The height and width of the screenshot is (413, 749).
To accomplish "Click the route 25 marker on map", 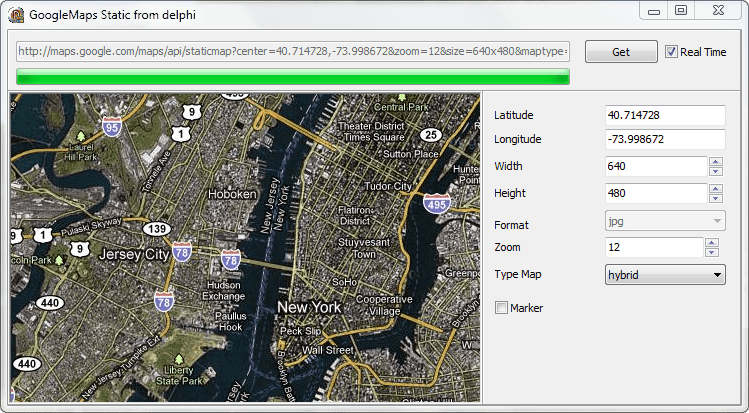I will coord(431,135).
